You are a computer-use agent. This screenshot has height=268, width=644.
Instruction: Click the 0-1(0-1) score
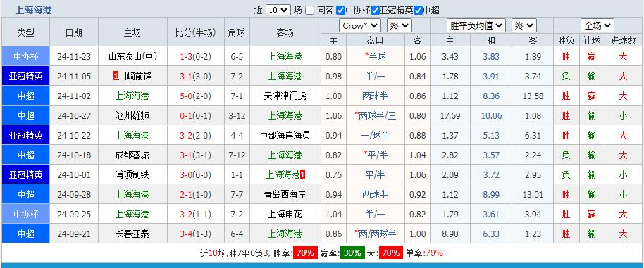coord(195,115)
